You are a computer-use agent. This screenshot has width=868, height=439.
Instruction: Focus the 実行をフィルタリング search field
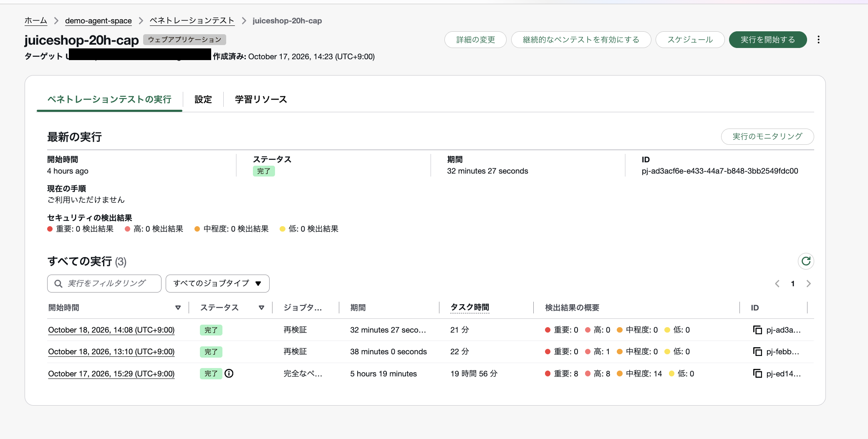104,283
